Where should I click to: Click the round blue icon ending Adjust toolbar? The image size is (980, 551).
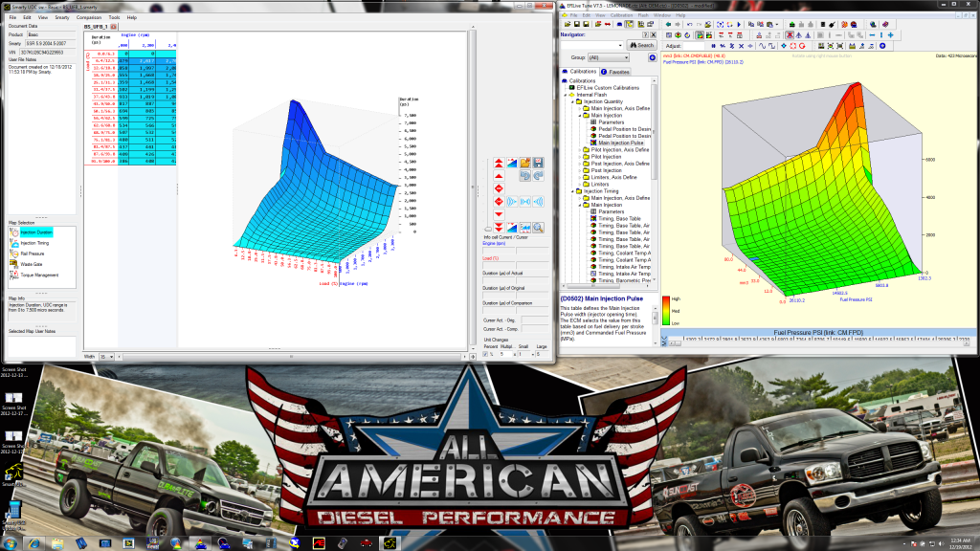pos(882,46)
